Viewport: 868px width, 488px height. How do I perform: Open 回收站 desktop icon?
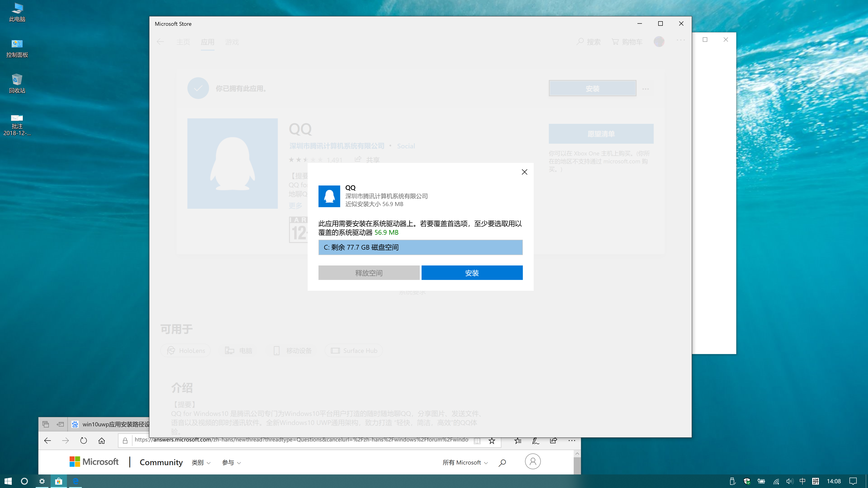[x=17, y=84]
